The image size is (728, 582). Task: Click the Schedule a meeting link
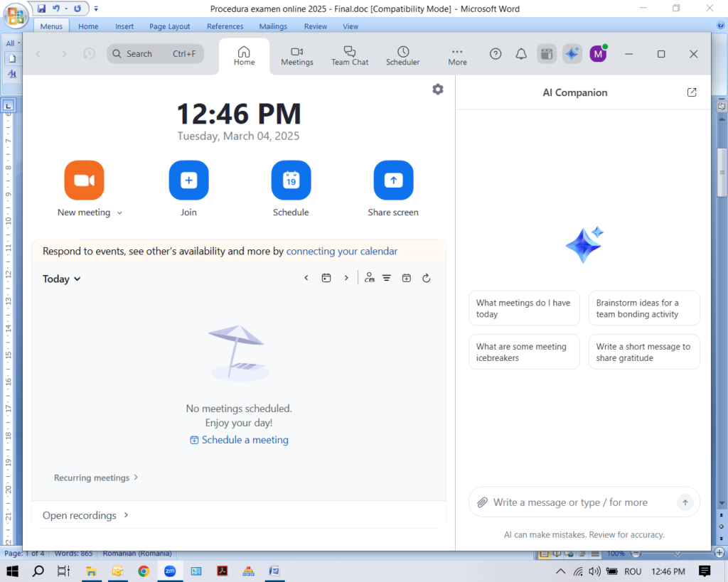(239, 440)
